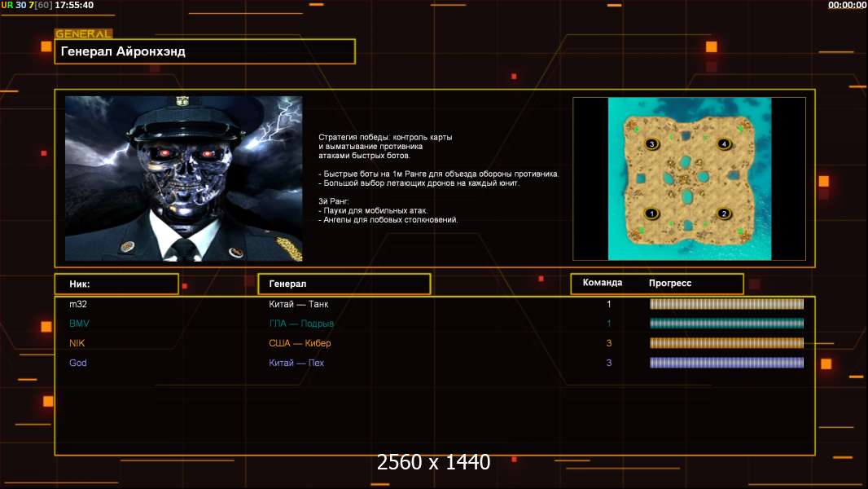Click team number for God

[609, 363]
